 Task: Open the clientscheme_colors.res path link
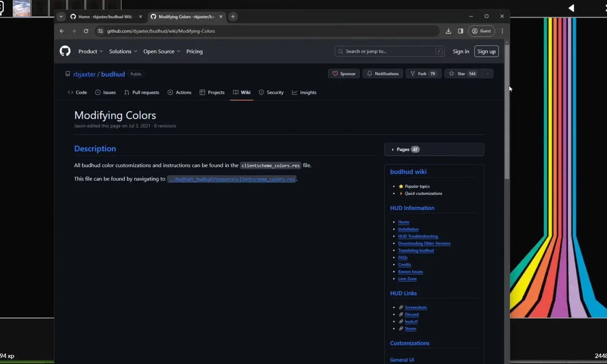(x=232, y=179)
